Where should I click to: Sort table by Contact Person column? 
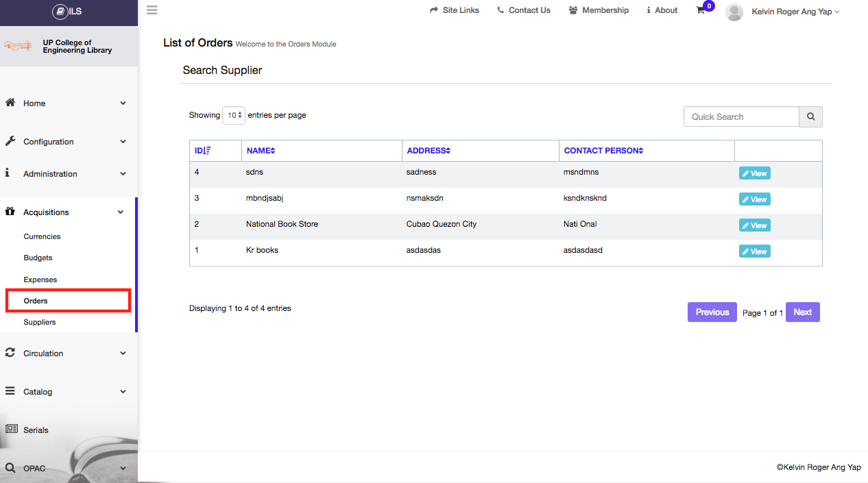(603, 151)
